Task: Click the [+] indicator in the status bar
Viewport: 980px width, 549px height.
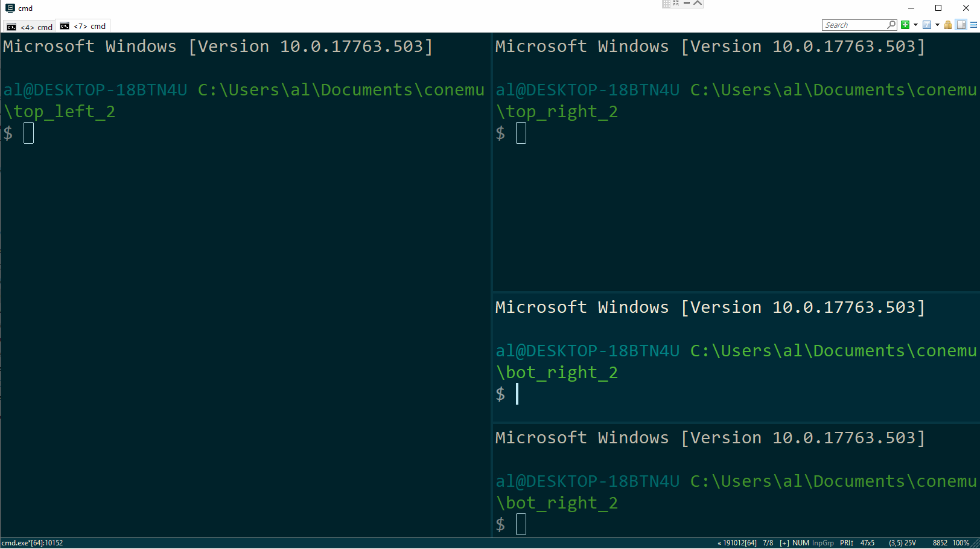Action: coord(784,543)
